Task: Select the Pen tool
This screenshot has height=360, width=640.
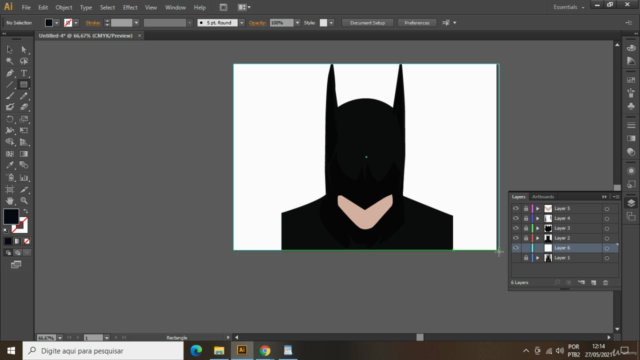Action: [x=9, y=73]
